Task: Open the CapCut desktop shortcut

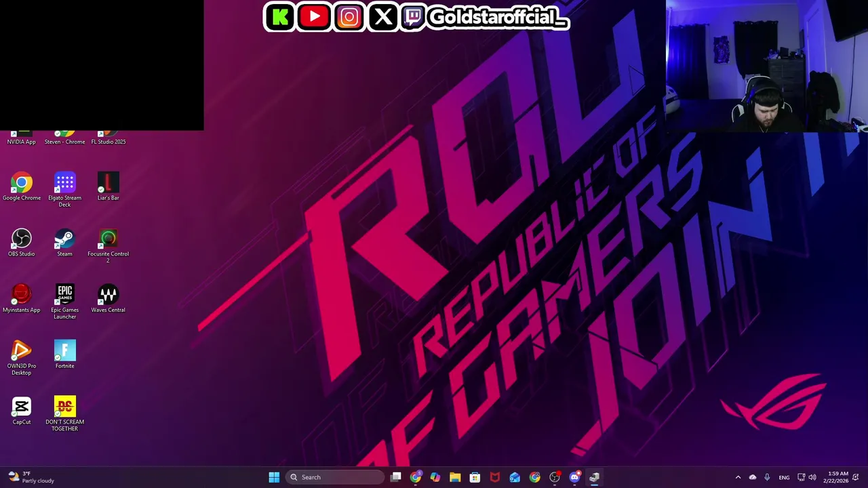Action: pos(22,411)
